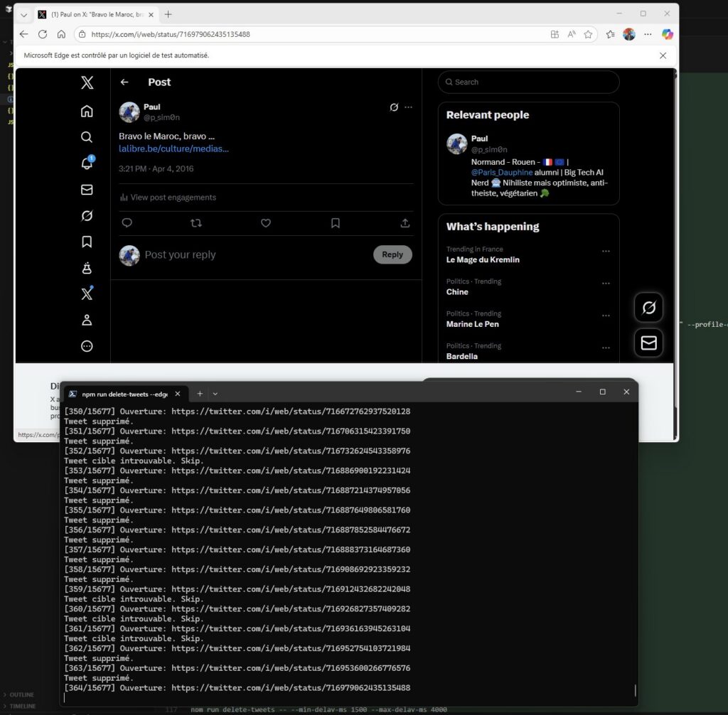Add page to favorites with star icon

(x=588, y=34)
